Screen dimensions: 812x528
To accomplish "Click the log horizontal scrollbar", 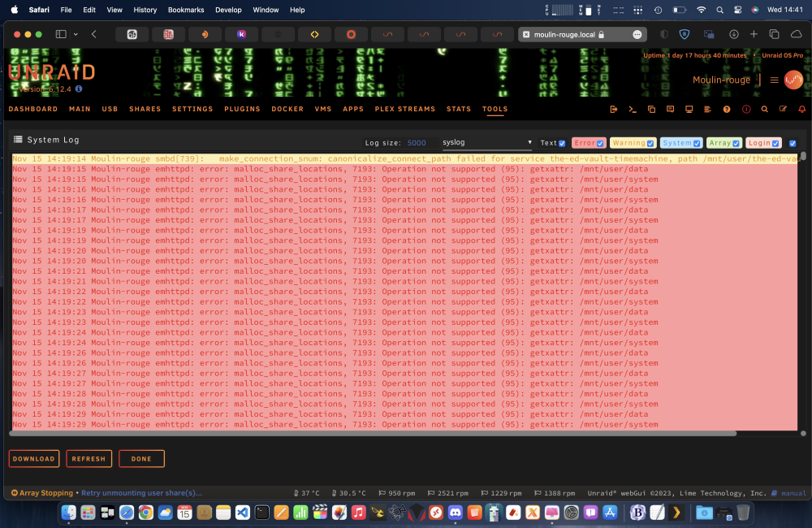I will [x=373, y=434].
